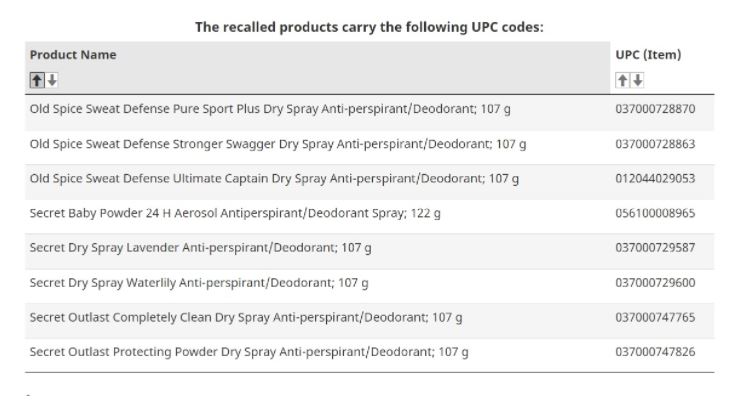Select Secret Outlast Protecting Powder product name

click(x=248, y=352)
